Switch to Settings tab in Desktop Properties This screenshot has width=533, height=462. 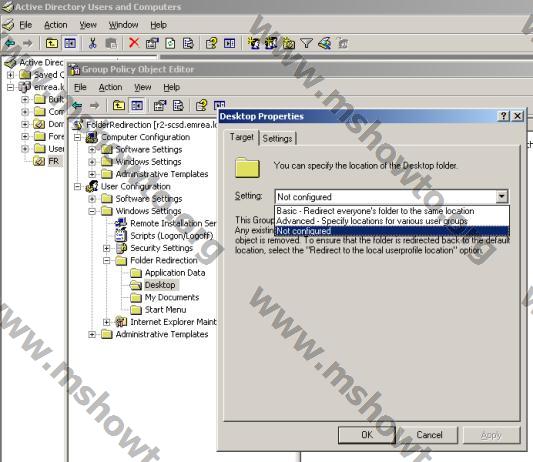(x=277, y=138)
